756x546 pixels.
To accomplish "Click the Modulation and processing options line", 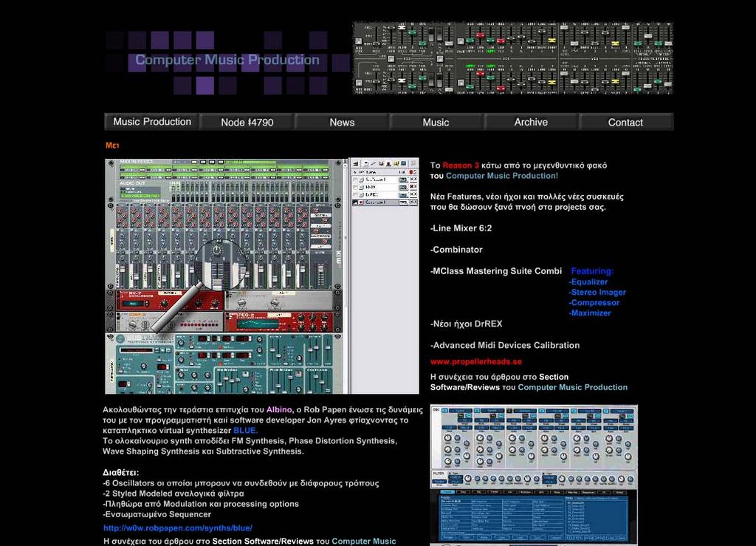I will coord(201,504).
